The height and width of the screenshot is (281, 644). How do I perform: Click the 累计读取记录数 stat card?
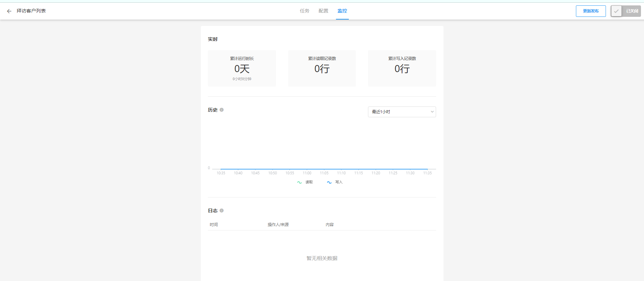[x=322, y=68]
